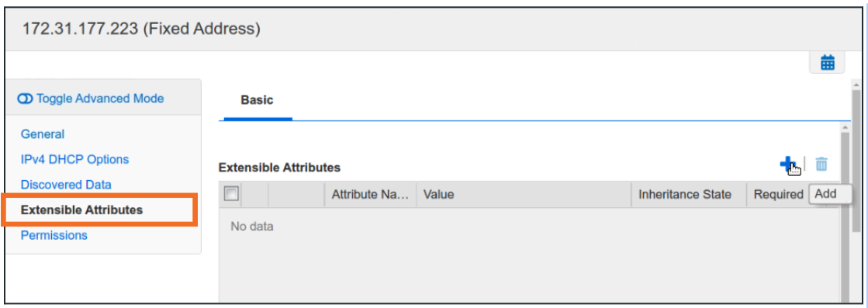Click the outer scrollbar up arrow

click(856, 85)
